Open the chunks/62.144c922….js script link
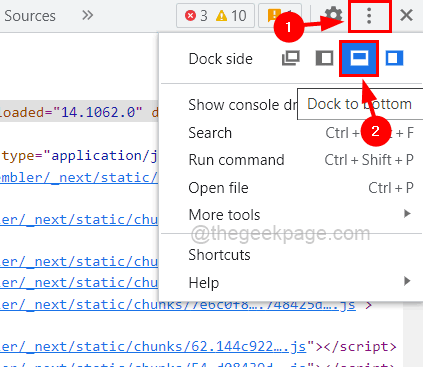This screenshot has width=423, height=367. (x=153, y=347)
